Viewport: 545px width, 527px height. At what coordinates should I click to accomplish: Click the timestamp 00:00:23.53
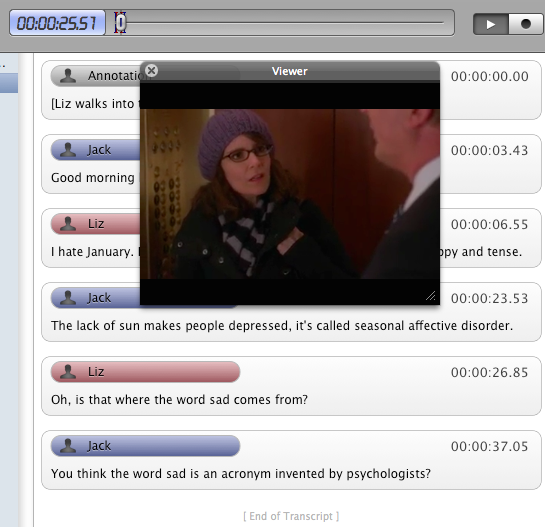point(489,298)
